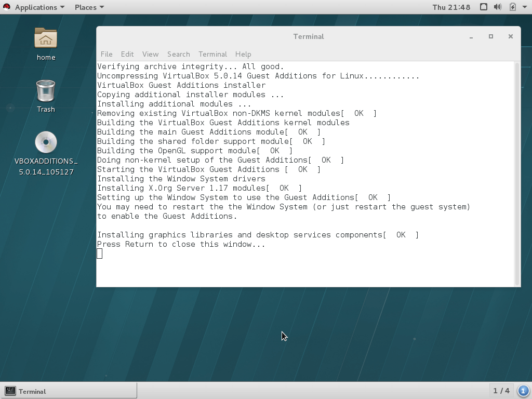Screen dimensions: 532x399
Task: Click the Terminal window title bar
Action: [x=309, y=37]
